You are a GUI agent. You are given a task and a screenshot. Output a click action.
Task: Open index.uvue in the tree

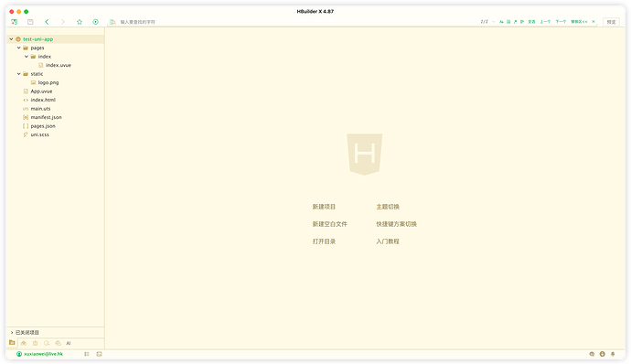pyautogui.click(x=59, y=65)
